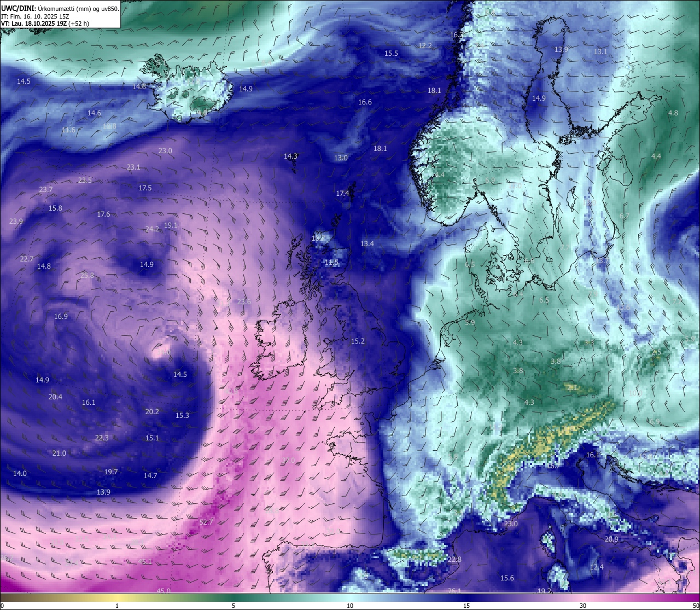Select the 23.7 value label
Image resolution: width=700 pixels, height=610 pixels.
(46, 190)
